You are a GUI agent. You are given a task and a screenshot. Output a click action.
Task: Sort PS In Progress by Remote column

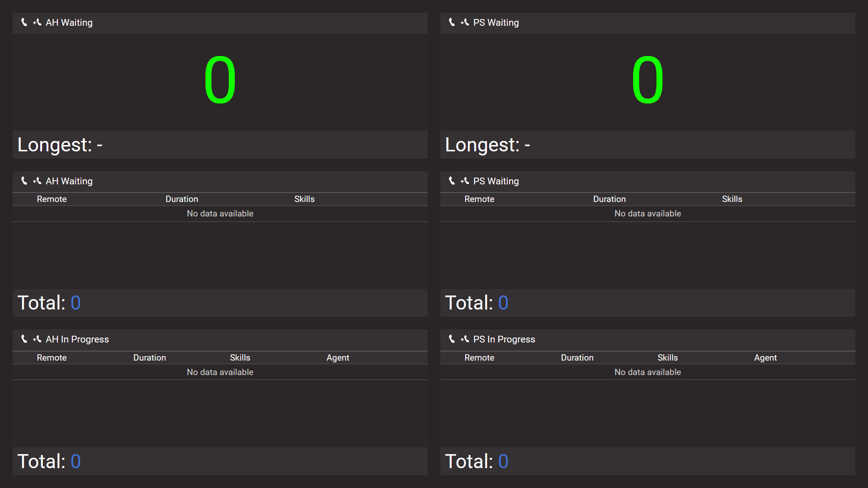click(x=479, y=358)
